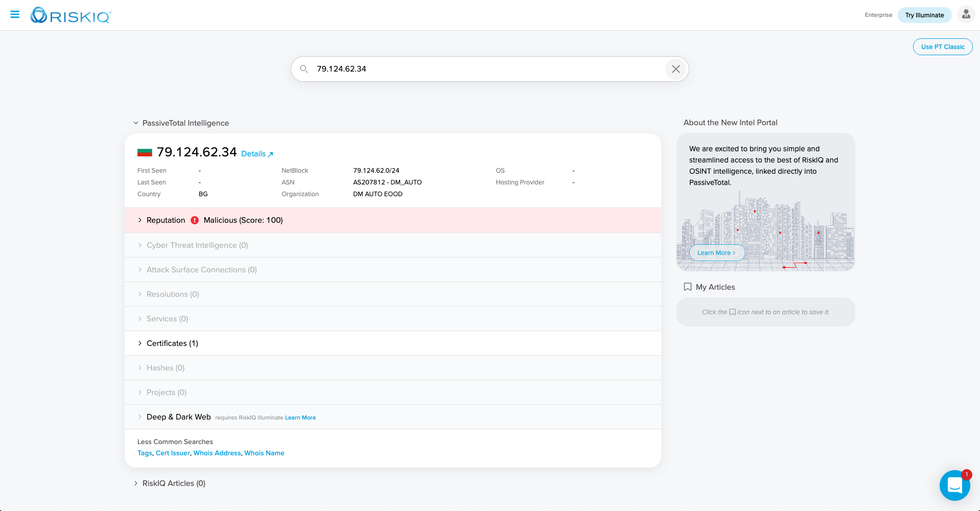Click the RiskIQ logo

[71, 15]
